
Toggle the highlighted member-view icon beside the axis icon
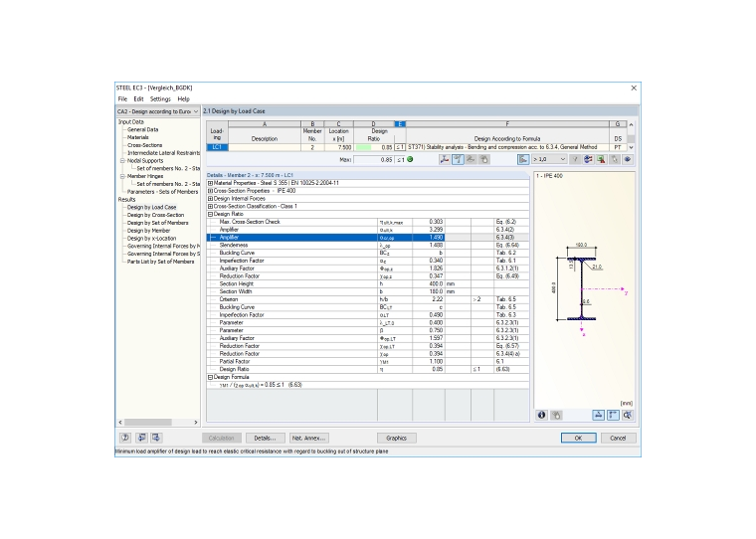pyautogui.click(x=458, y=159)
